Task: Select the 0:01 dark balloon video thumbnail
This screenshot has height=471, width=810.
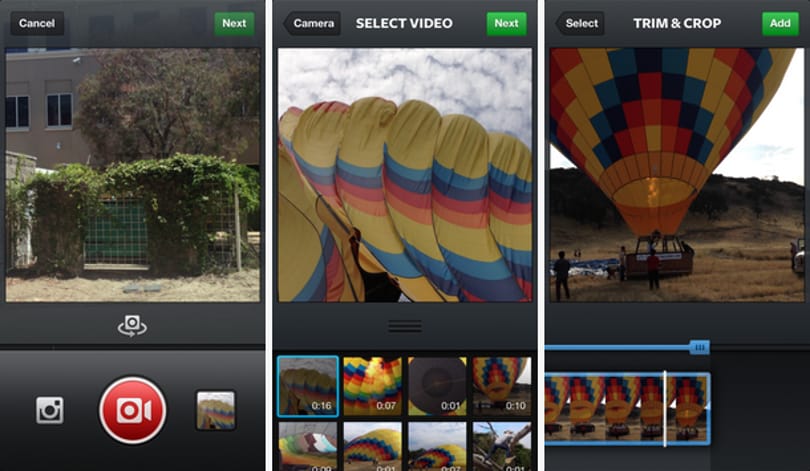Action: coord(437,386)
